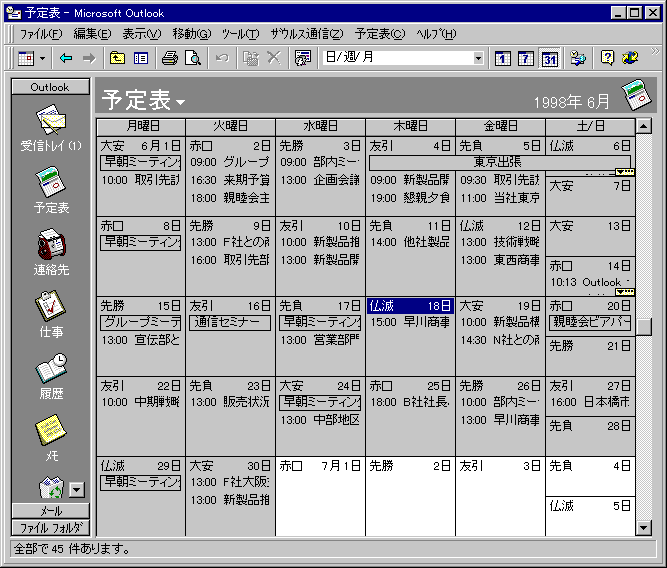Click the 7月1日 day cell header
667x568 pixels.
[x=320, y=466]
